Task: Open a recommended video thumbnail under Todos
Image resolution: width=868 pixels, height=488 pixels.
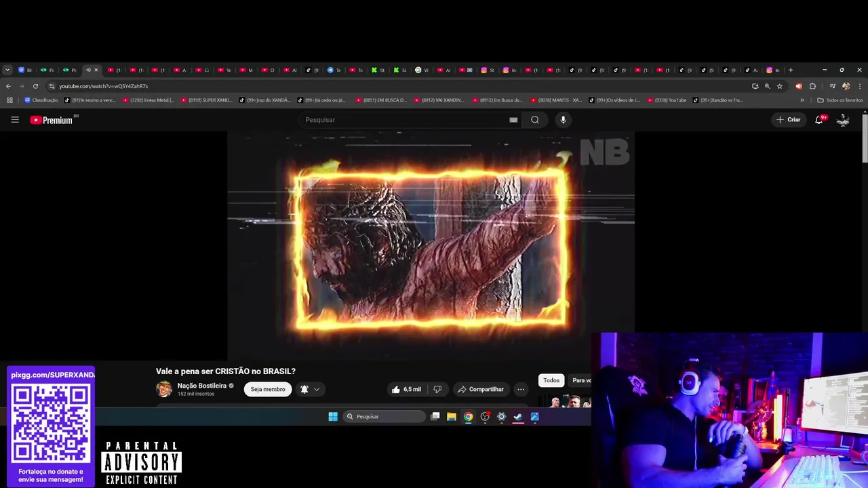Action: [566, 402]
